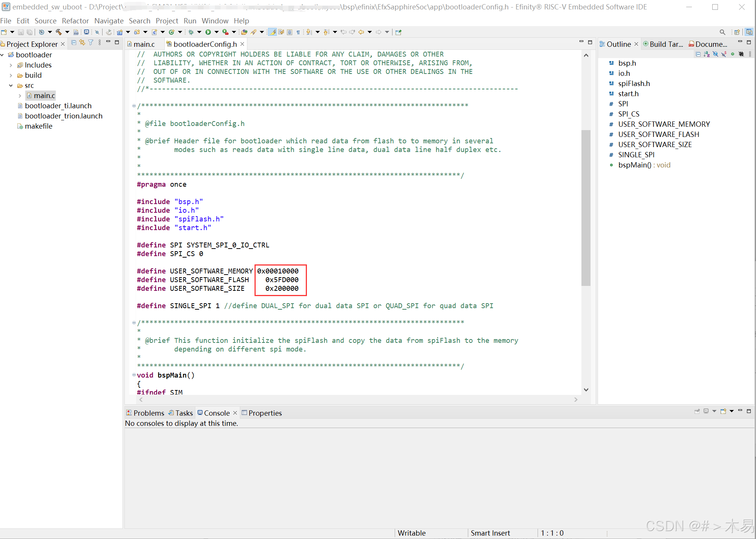
Task: Open the Navigate menu
Action: point(109,21)
